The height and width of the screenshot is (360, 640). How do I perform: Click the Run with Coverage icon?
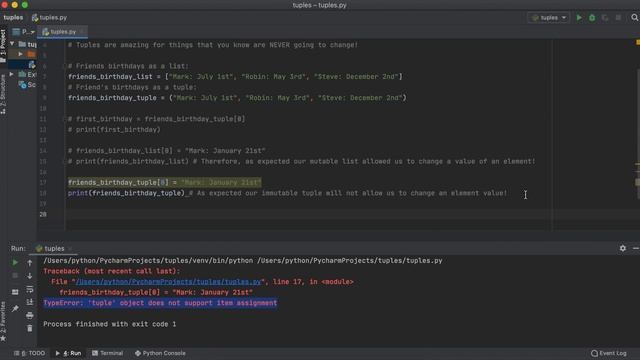605,18
